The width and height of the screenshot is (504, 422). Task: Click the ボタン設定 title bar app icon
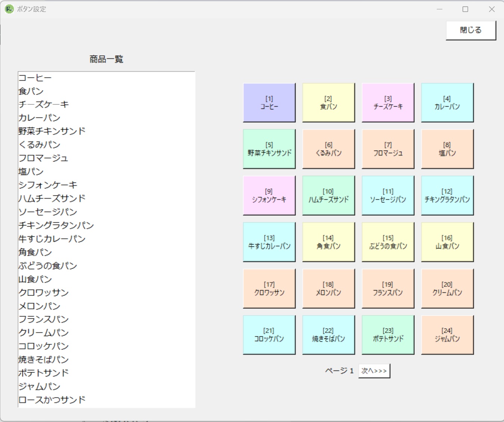tap(8, 9)
